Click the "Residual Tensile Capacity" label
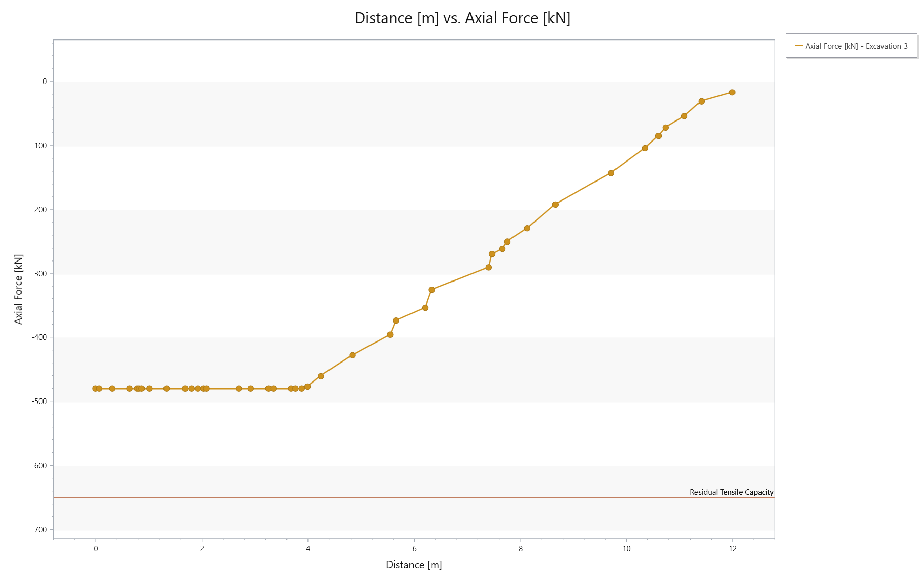924x583 pixels. [731, 492]
